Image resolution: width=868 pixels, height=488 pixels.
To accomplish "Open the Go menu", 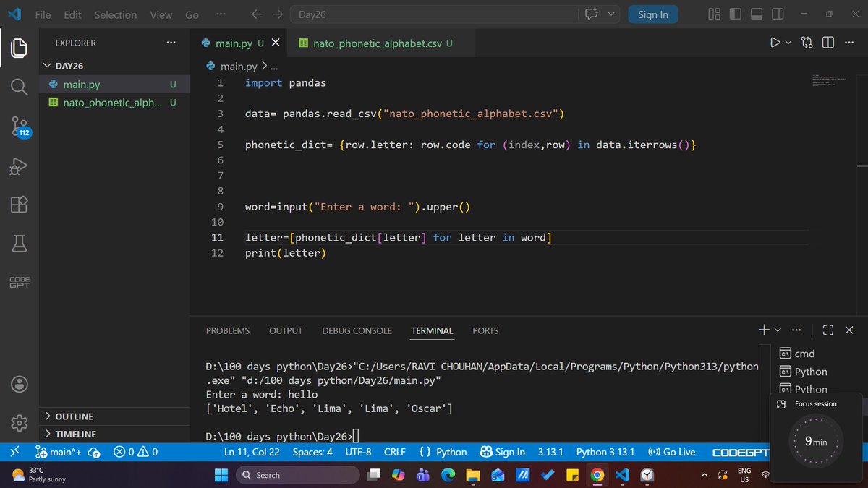I will point(192,14).
